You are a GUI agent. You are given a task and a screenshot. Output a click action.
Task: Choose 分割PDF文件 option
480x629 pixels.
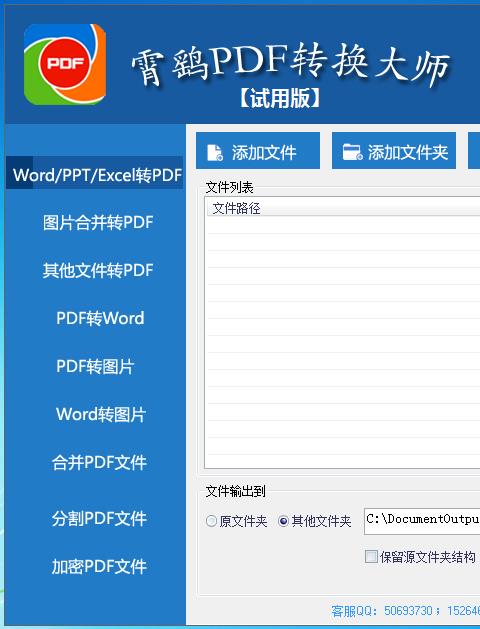99,518
